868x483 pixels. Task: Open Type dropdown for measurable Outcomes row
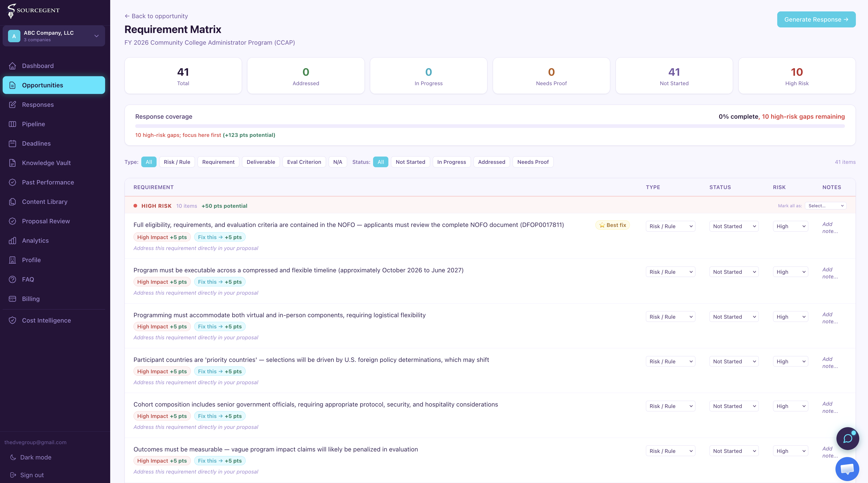tap(670, 451)
